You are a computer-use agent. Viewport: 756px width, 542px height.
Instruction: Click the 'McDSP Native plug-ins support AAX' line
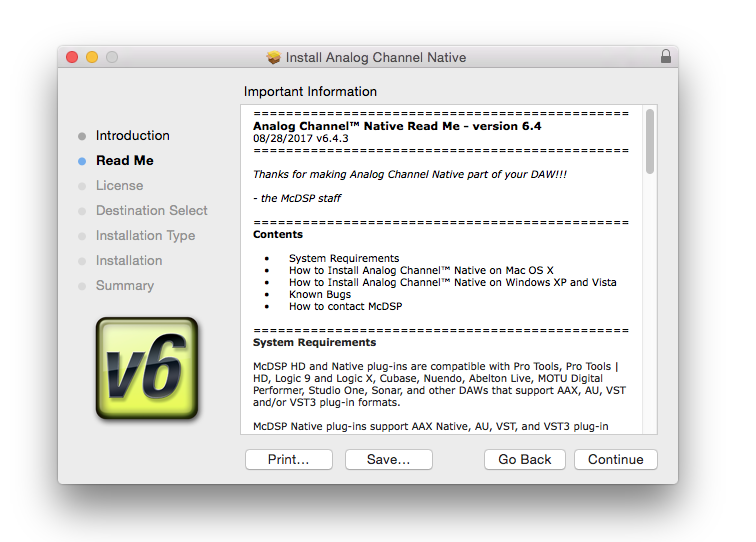431,426
